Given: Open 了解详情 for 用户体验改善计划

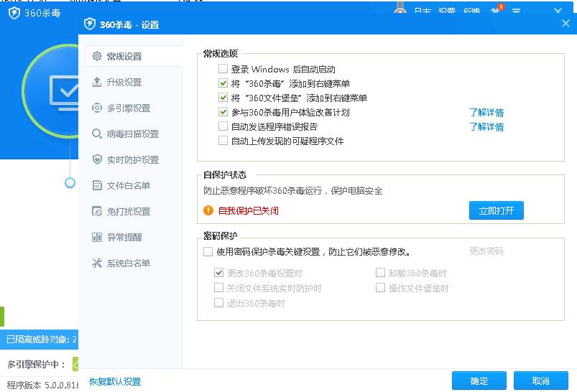Looking at the screenshot, I should coord(486,112).
